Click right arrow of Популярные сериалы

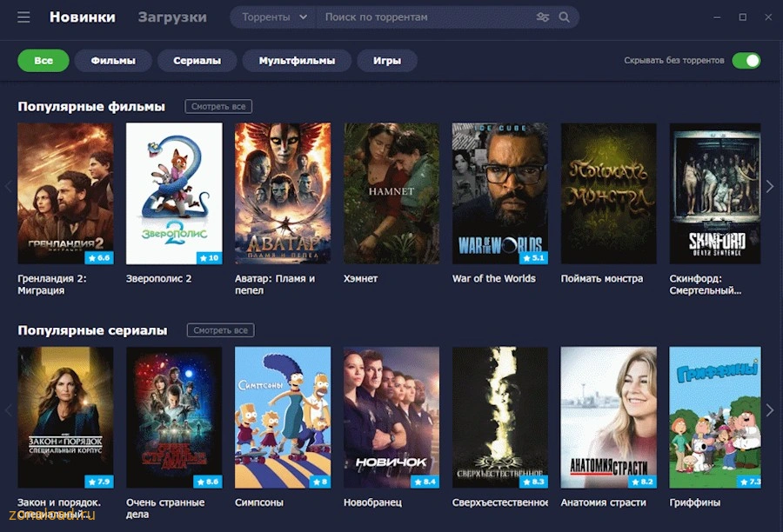tap(770, 410)
